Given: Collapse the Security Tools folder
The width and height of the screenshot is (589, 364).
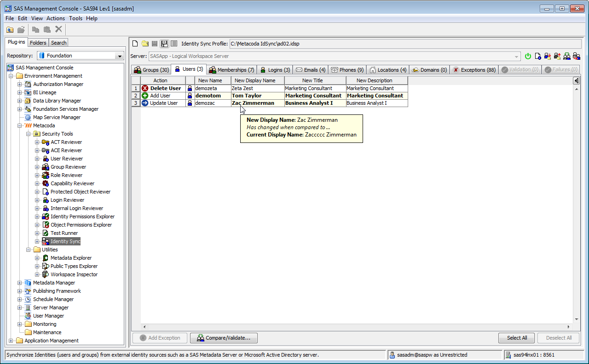Looking at the screenshot, I should pyautogui.click(x=28, y=134).
